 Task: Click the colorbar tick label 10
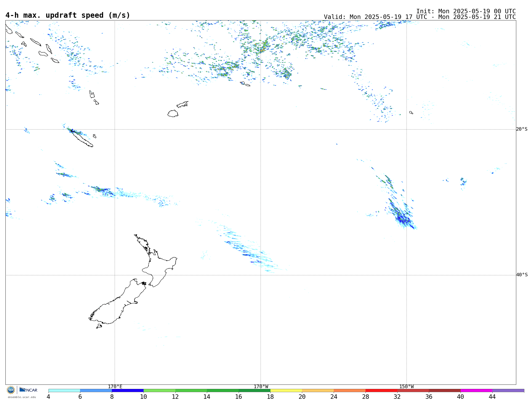pos(144,397)
